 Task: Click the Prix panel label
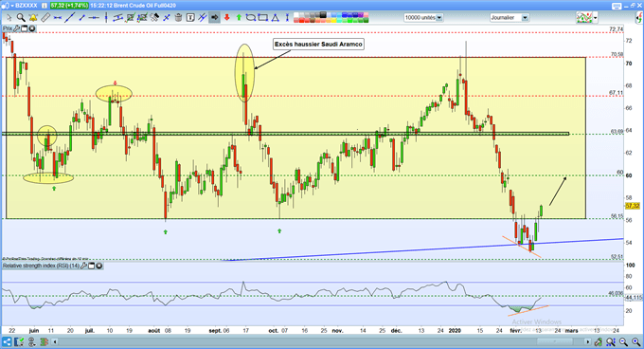(8, 28)
